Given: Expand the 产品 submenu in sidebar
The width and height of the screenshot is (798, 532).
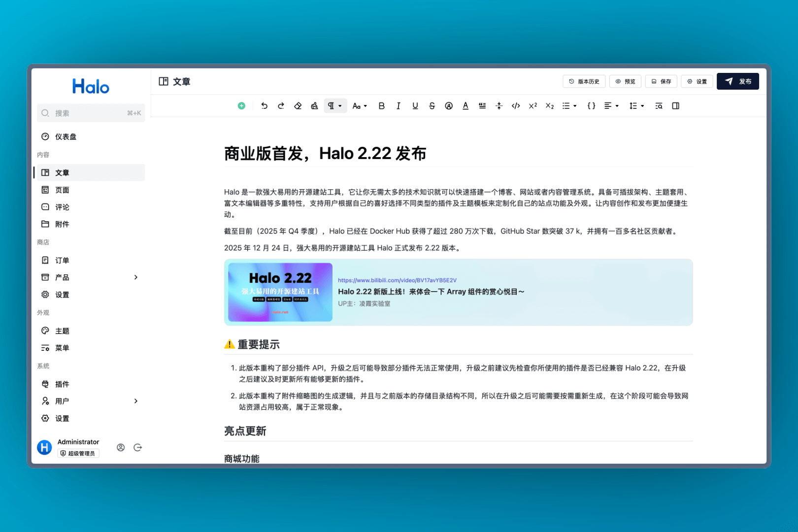Looking at the screenshot, I should (x=136, y=277).
